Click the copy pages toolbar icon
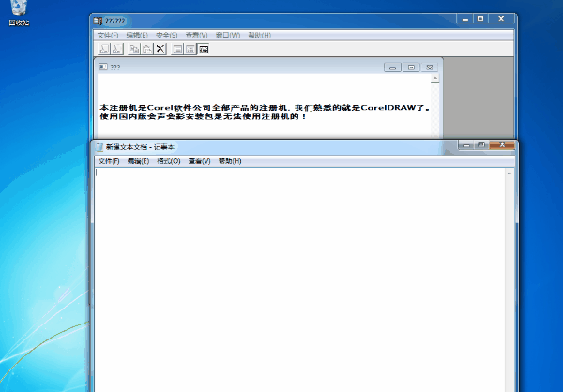563x392 pixels. [134, 49]
